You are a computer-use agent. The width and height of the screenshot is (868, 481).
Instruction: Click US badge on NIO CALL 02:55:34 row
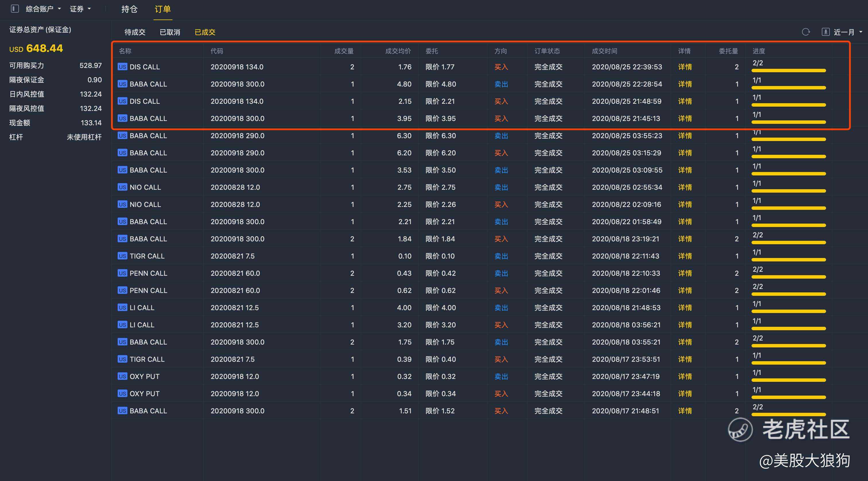[x=122, y=187]
